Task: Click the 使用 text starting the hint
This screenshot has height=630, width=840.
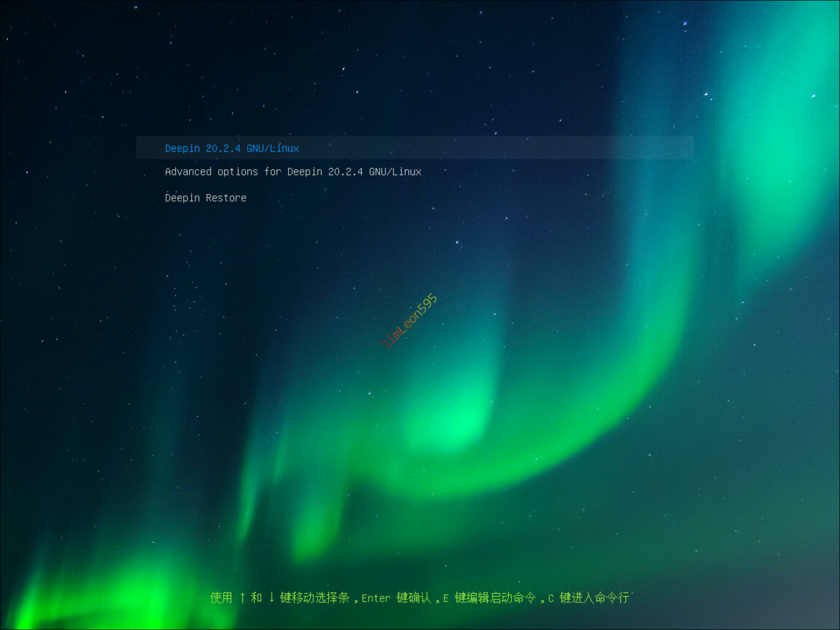Action: 221,598
